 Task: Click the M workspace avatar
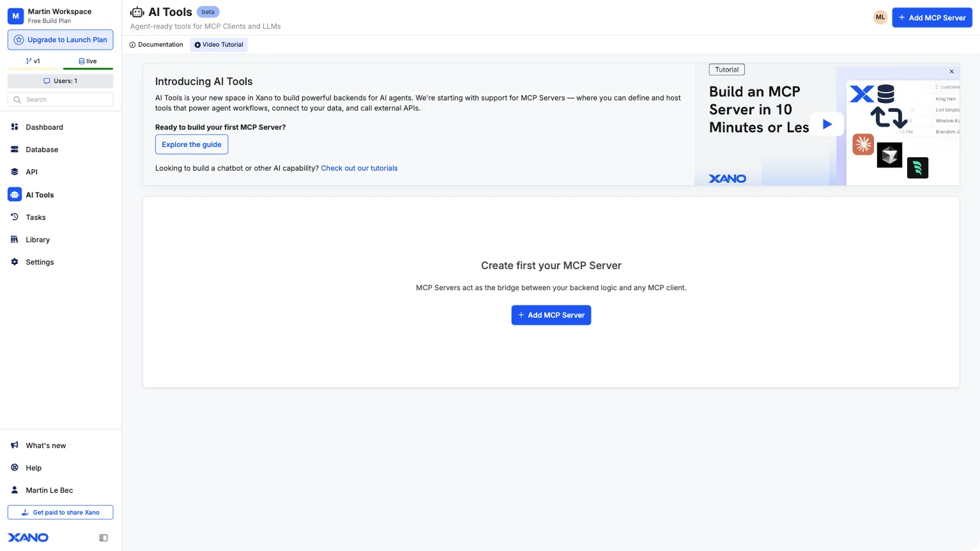(x=16, y=16)
